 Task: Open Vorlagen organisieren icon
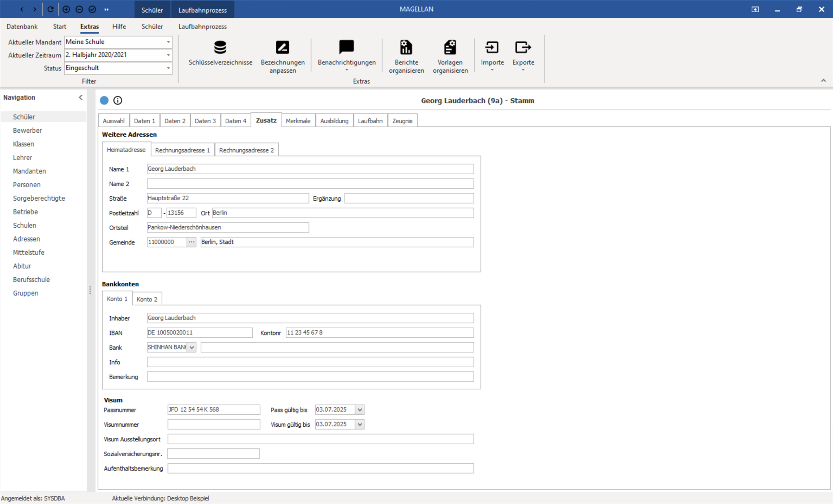[x=450, y=47]
